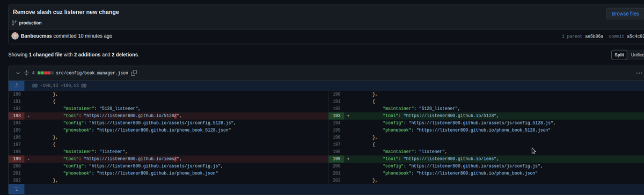
Task: Click added line number 193
Action: point(336,115)
